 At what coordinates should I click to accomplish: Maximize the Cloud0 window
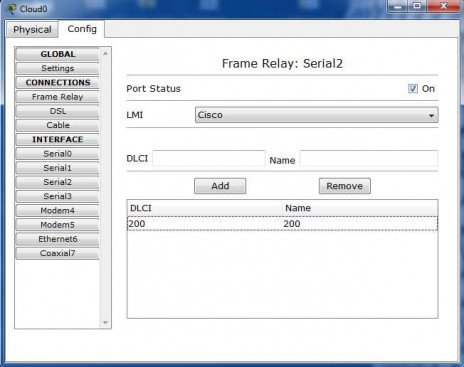tap(417, 6)
